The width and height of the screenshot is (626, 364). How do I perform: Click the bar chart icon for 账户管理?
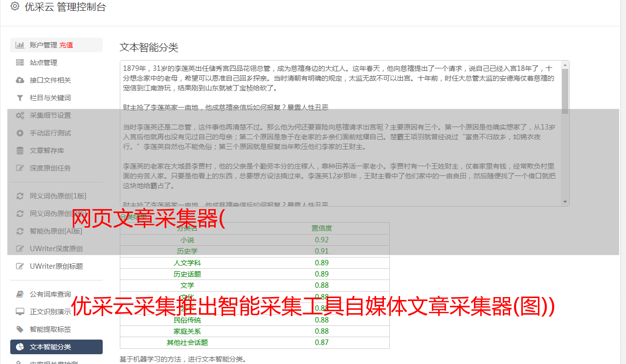coord(20,45)
